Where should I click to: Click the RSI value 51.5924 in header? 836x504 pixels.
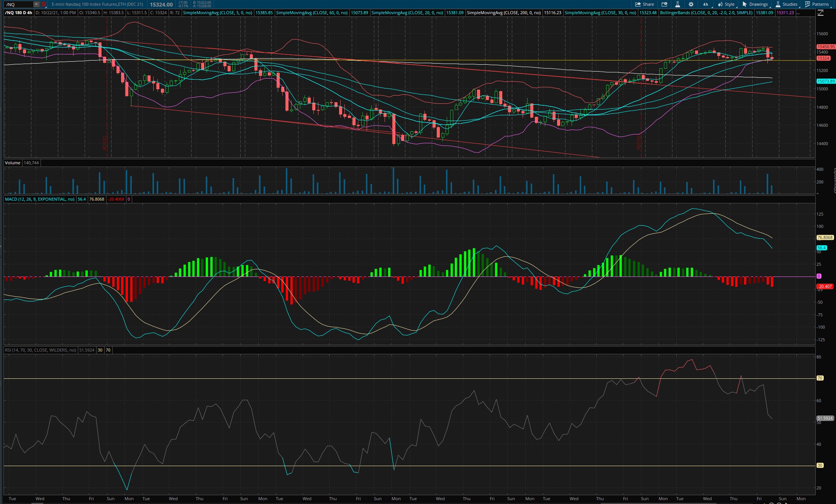(87, 350)
